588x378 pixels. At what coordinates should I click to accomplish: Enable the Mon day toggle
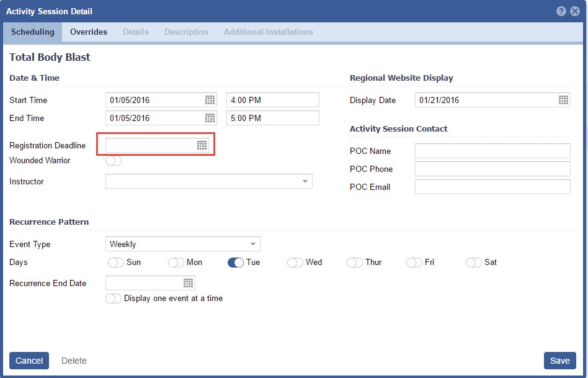176,263
